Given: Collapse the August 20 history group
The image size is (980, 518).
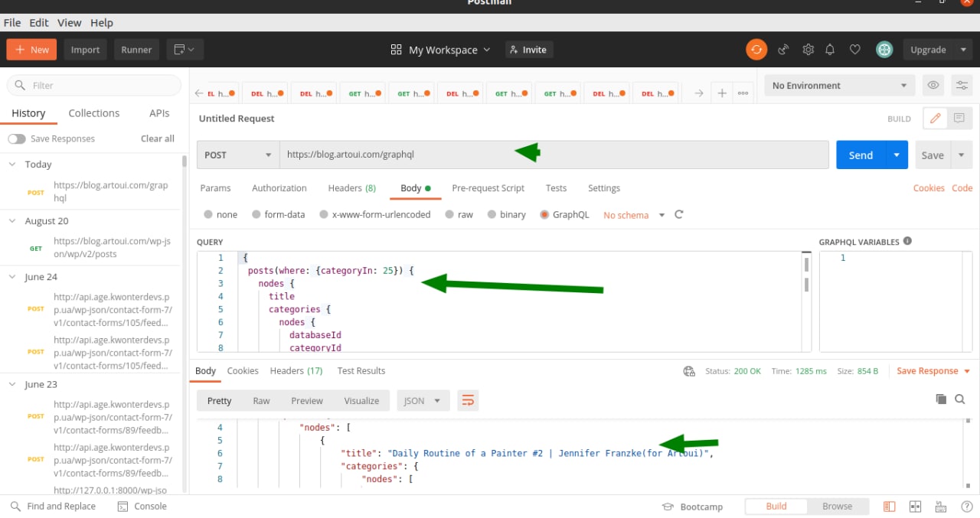Looking at the screenshot, I should (12, 221).
